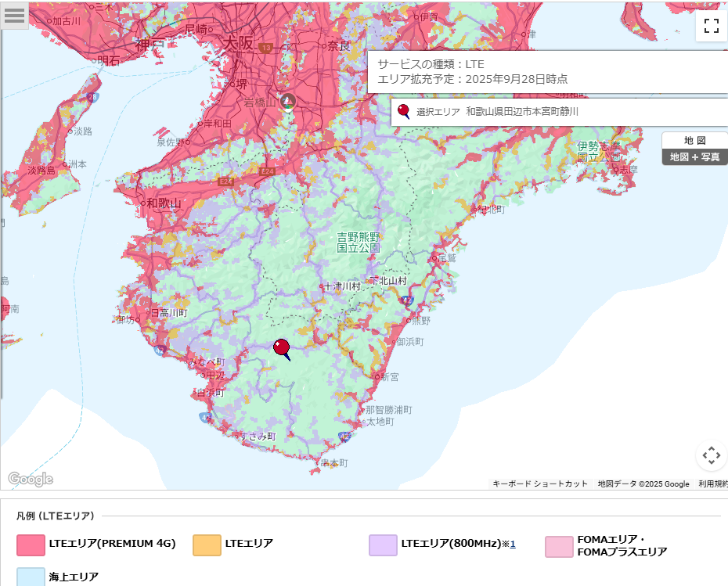Click the 和歌山 city label on map
Image resolution: width=728 pixels, height=586 pixels.
(164, 203)
